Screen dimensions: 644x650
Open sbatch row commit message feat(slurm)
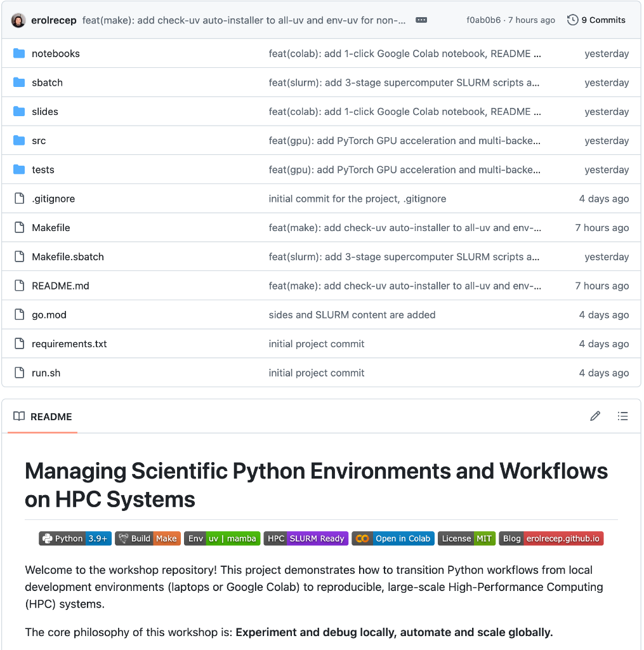pos(404,83)
